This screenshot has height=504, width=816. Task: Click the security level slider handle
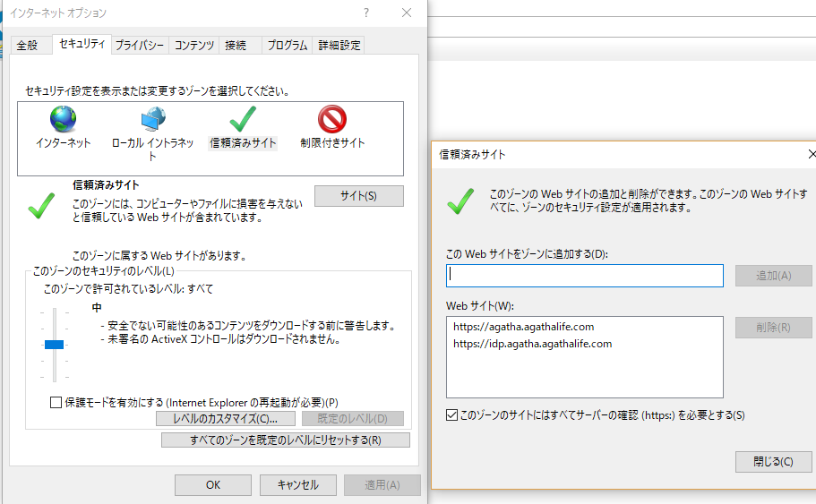click(x=54, y=345)
